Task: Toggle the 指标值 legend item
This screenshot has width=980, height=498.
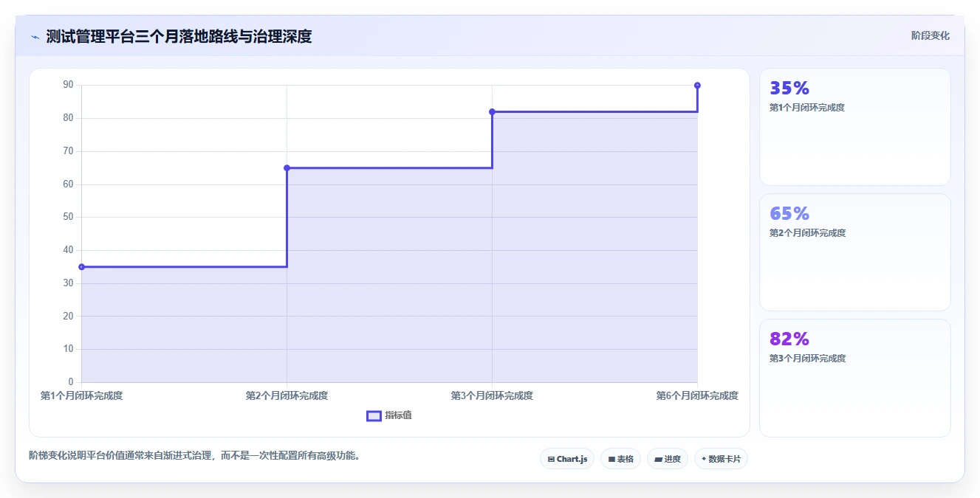Action: point(389,415)
